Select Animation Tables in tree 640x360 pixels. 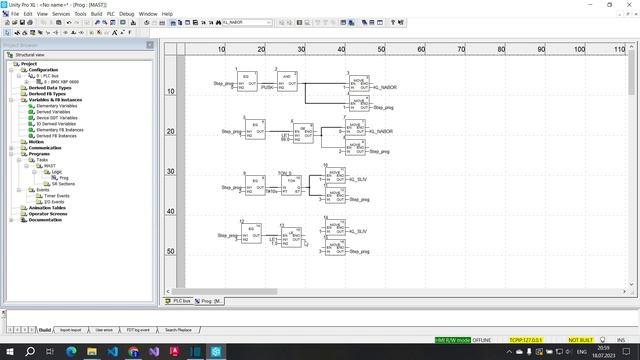47,208
